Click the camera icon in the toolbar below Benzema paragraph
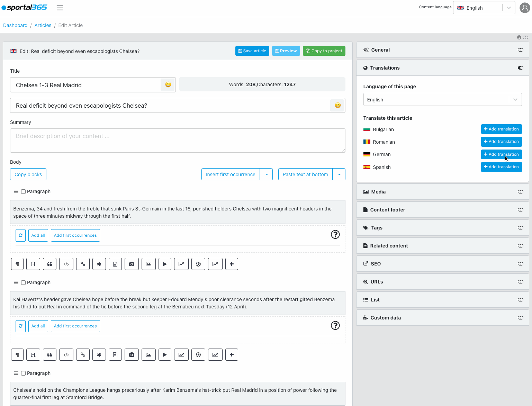This screenshot has height=406, width=532. [x=132, y=264]
